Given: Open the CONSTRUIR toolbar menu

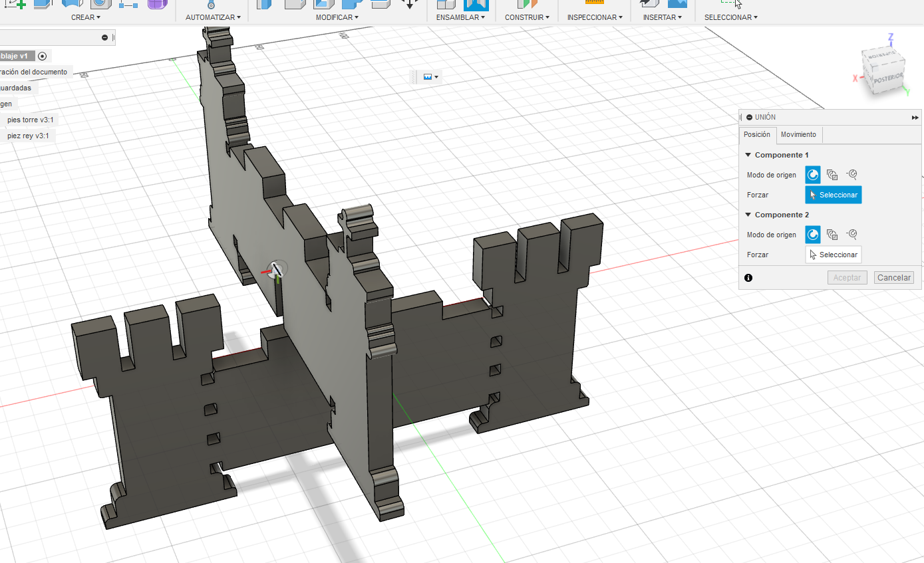Looking at the screenshot, I should (x=527, y=17).
